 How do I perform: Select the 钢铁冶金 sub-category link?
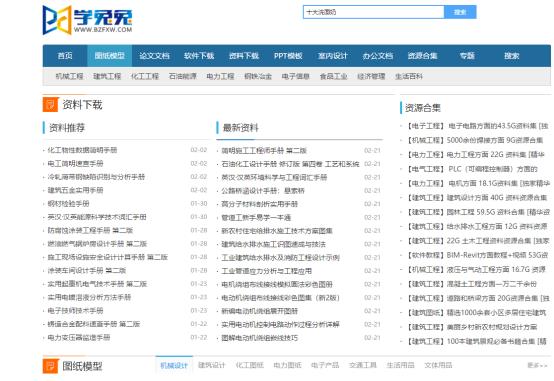pos(258,76)
